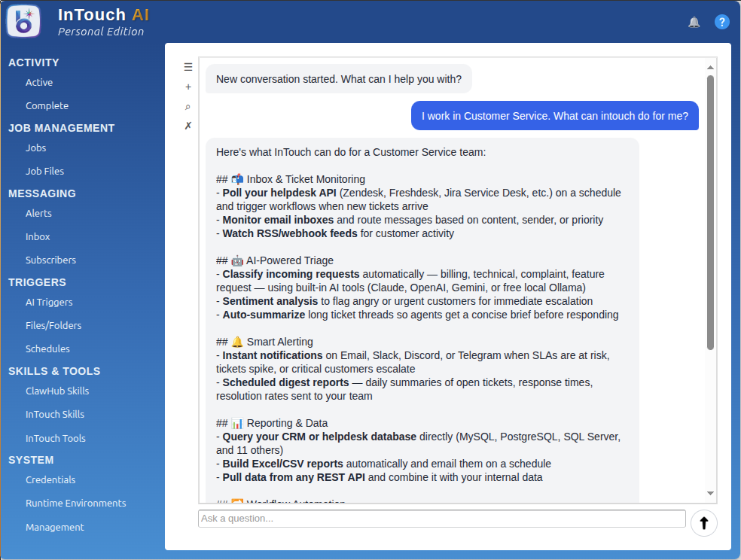Open the help question mark icon
The image size is (741, 560).
[721, 22]
